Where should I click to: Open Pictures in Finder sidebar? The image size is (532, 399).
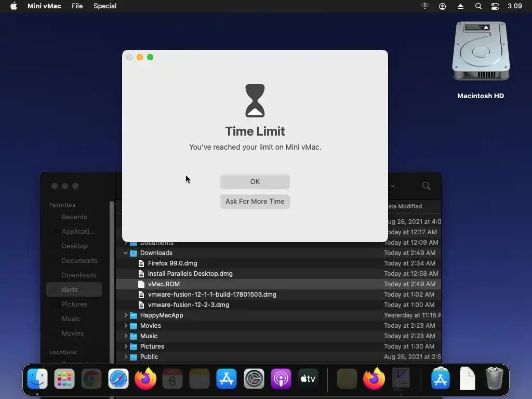pyautogui.click(x=74, y=304)
